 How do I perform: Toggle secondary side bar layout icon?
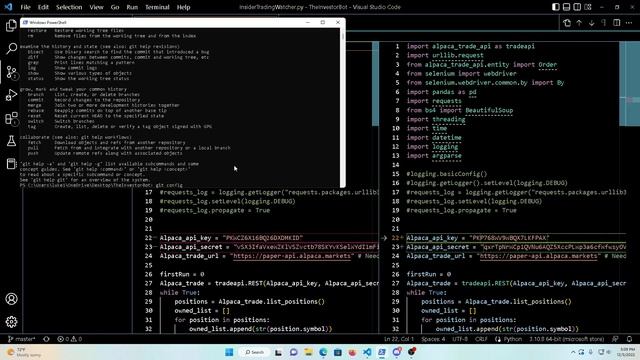click(x=577, y=7)
